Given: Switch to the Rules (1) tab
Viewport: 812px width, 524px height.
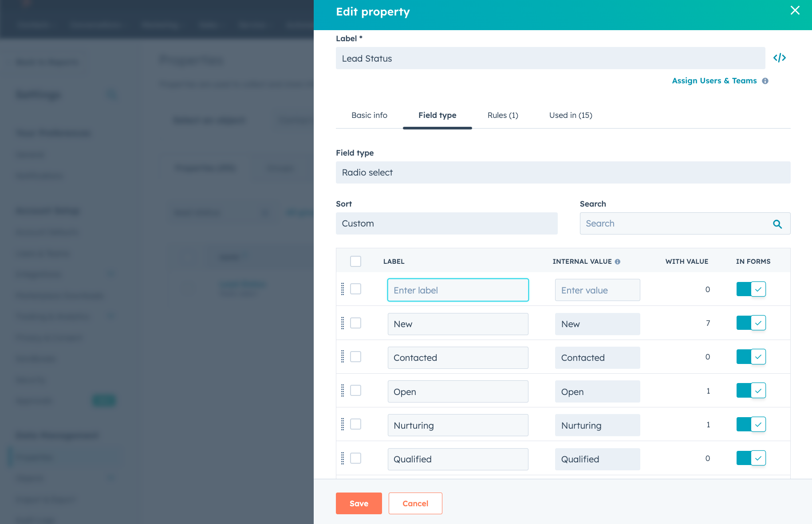Looking at the screenshot, I should point(502,115).
